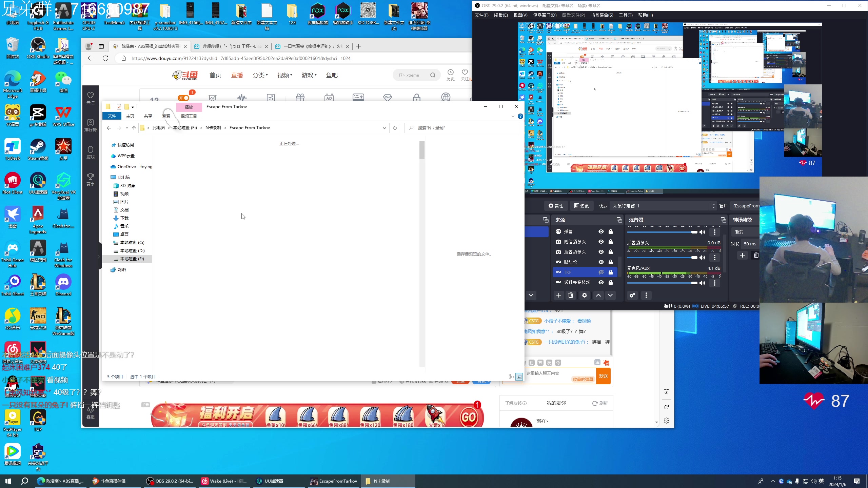Open options menu for 麦克风/Aux channel
The width and height of the screenshot is (868, 488).
pos(715,283)
